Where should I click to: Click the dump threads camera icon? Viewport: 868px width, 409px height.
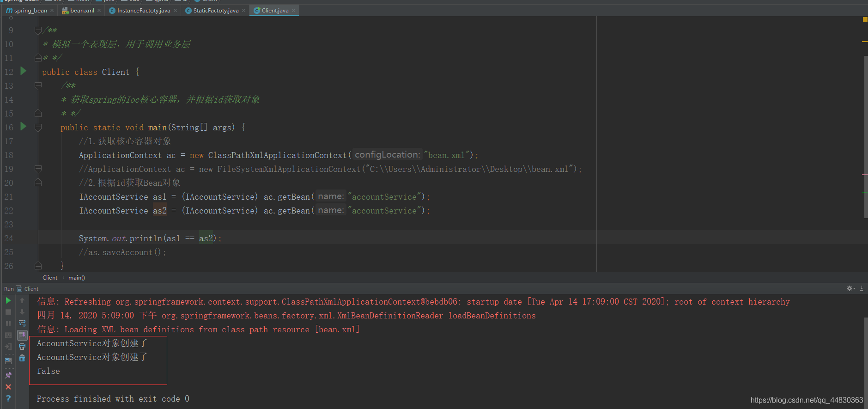click(8, 335)
